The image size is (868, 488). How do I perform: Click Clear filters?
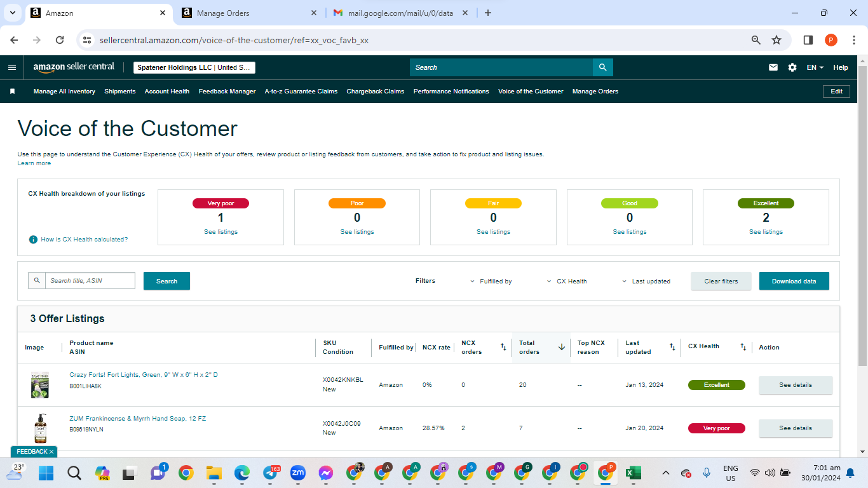coord(721,281)
